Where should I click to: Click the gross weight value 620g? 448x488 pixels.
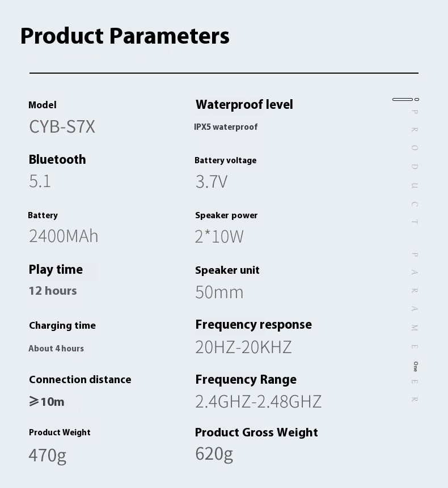[214, 453]
